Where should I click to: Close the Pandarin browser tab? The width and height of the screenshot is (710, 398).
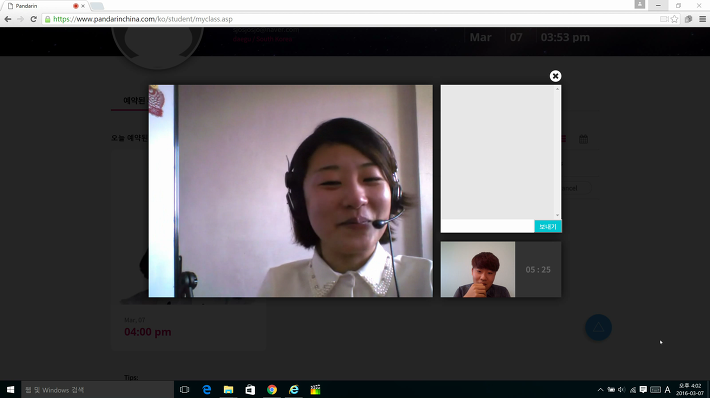(83, 6)
